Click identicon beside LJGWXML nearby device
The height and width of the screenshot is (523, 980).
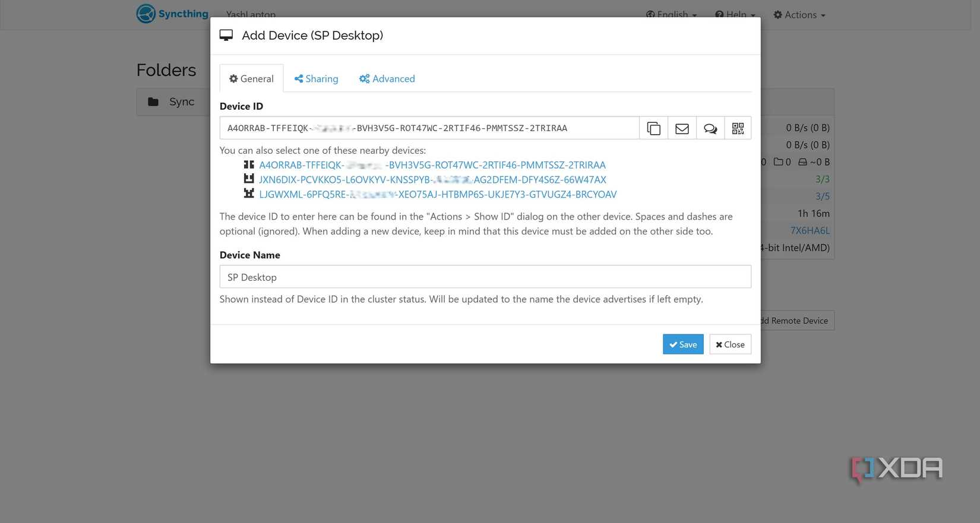(249, 194)
